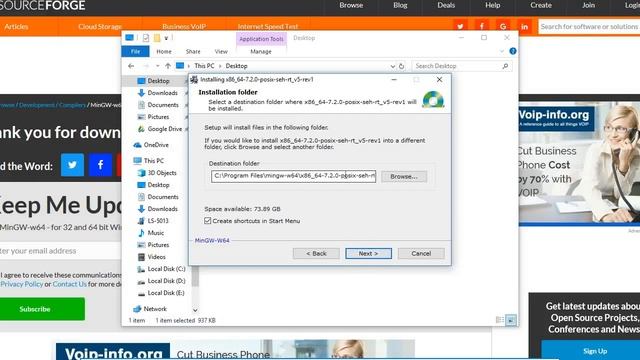Screen dimensions: 640x360
Task: Open Explorer help icon
Action: [513, 51]
